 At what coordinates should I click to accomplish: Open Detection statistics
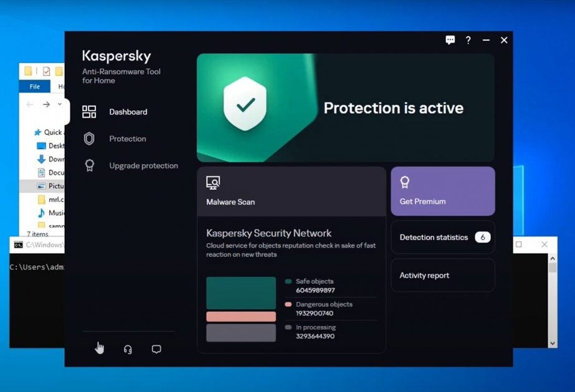[442, 237]
